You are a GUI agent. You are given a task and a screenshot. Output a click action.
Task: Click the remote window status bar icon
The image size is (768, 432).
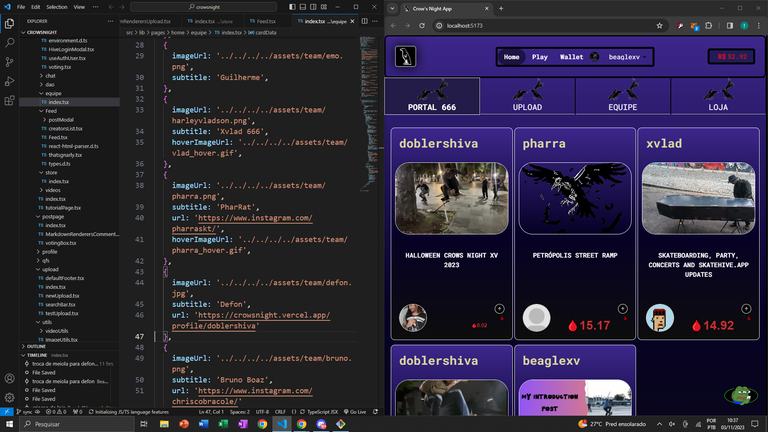point(7,412)
